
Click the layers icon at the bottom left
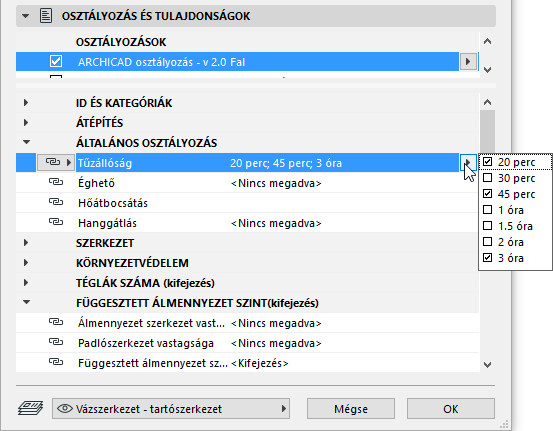point(31,408)
